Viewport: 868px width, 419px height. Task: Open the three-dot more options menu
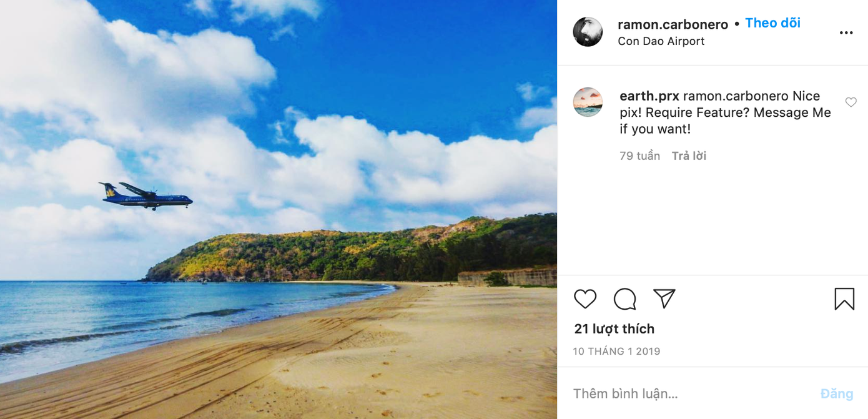point(846,33)
